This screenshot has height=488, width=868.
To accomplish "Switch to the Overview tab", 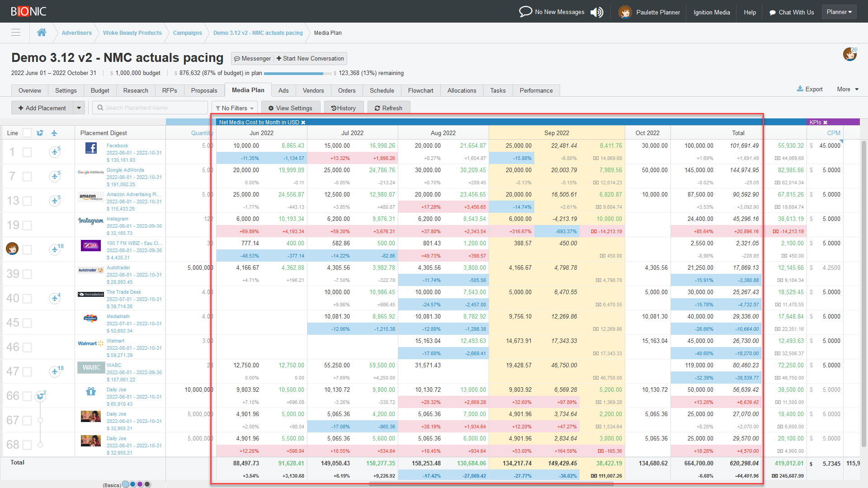I will [30, 90].
